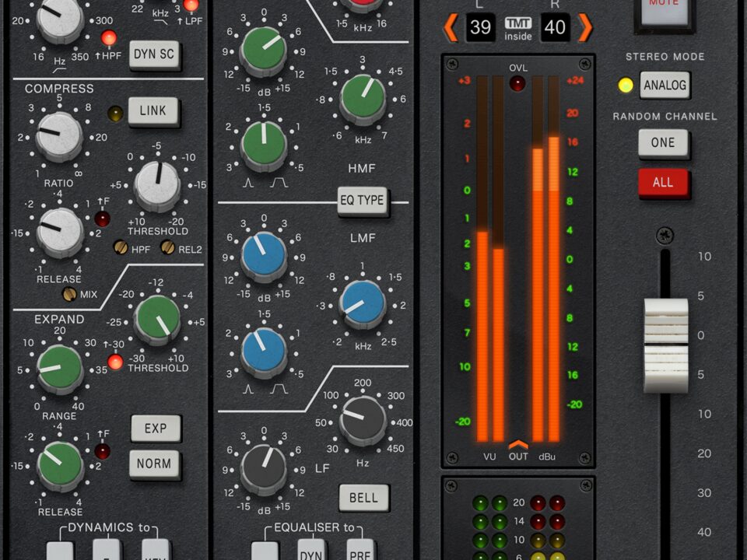Toggle the ANALOG stereo mode button

coord(665,86)
